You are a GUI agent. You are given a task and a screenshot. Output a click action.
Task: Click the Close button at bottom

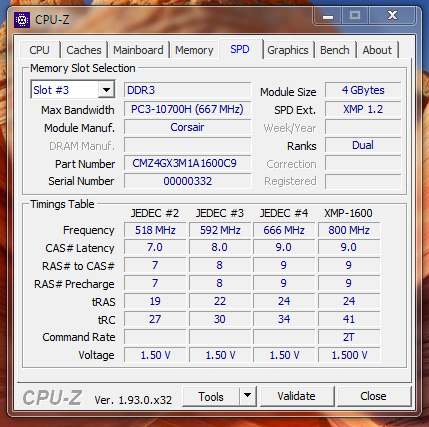[373, 396]
